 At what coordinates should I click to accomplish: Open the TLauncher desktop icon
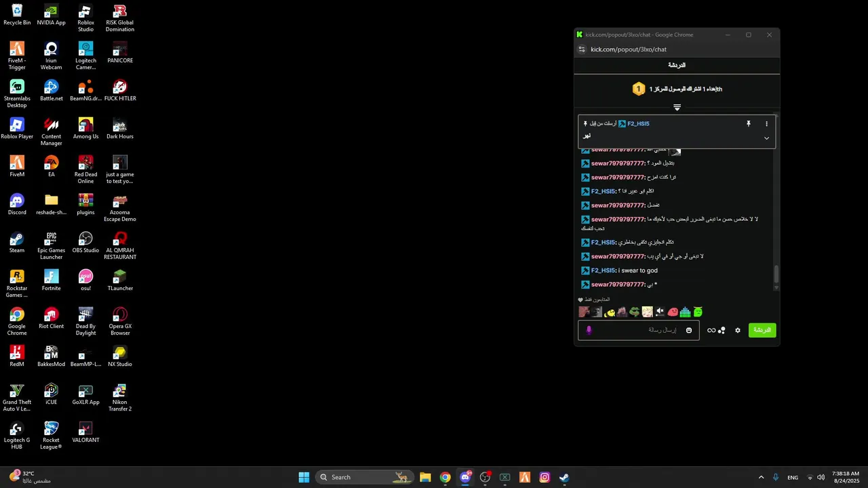(x=120, y=281)
